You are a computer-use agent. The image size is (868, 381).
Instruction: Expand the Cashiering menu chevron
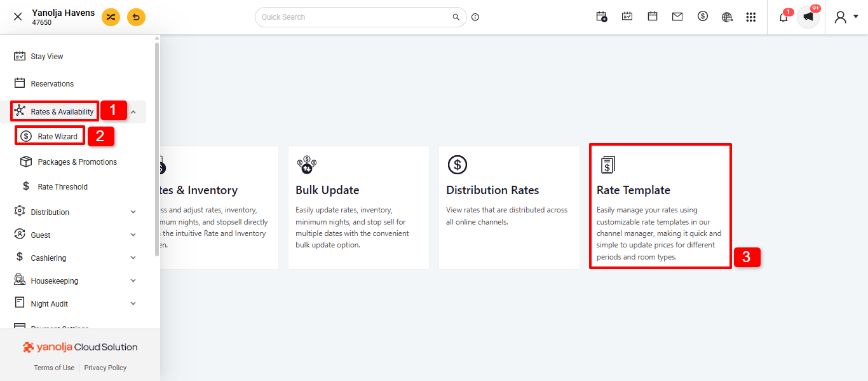133,258
